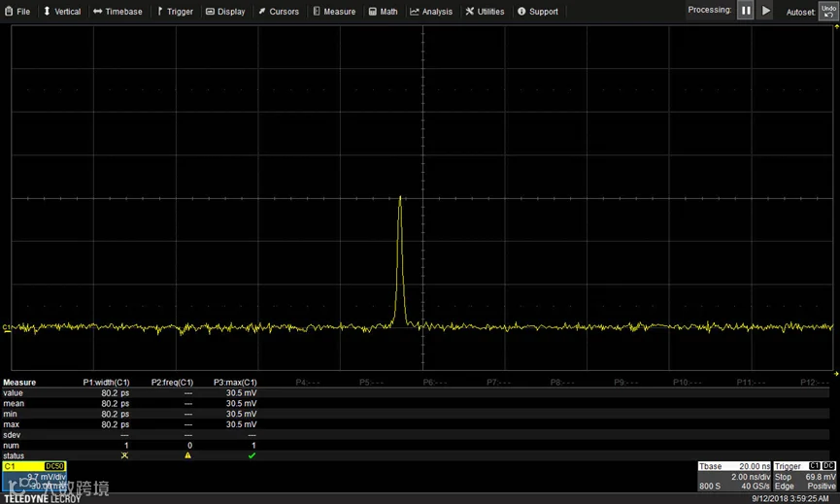
Task: Open the Analysis menu
Action: 431,12
